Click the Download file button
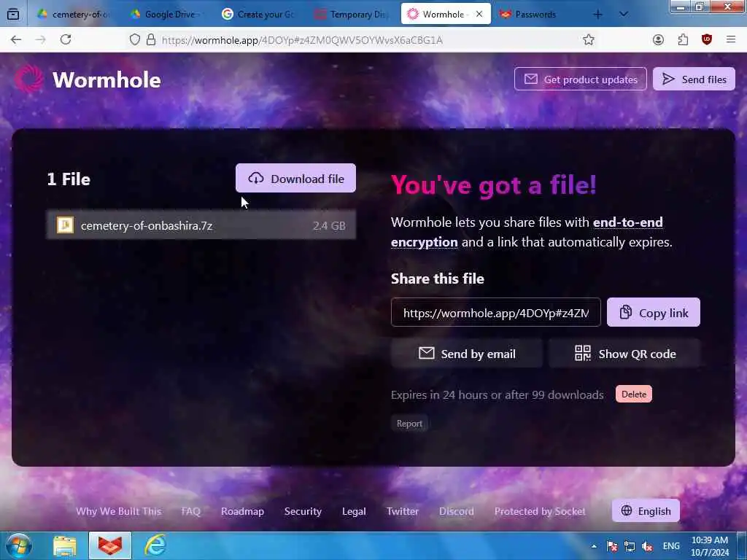 point(296,179)
